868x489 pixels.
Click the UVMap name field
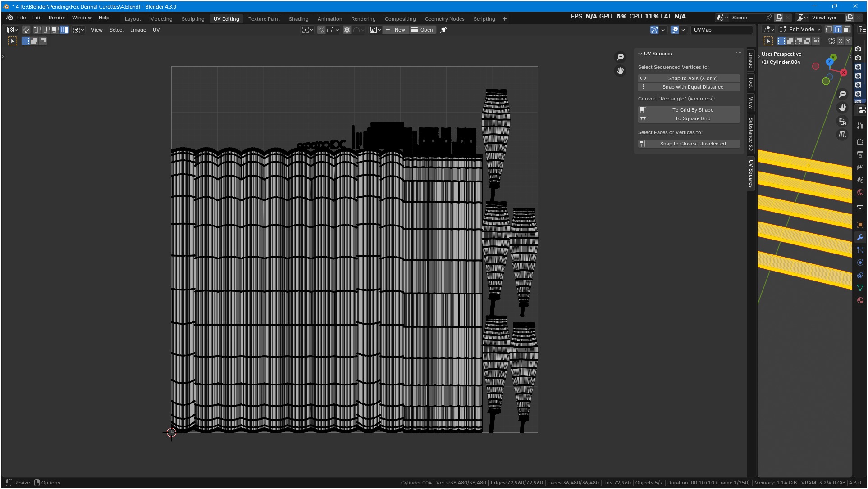pos(721,30)
